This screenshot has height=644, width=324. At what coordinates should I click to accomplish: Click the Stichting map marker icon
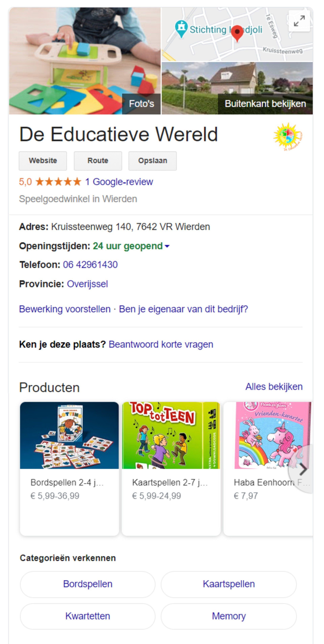[181, 28]
